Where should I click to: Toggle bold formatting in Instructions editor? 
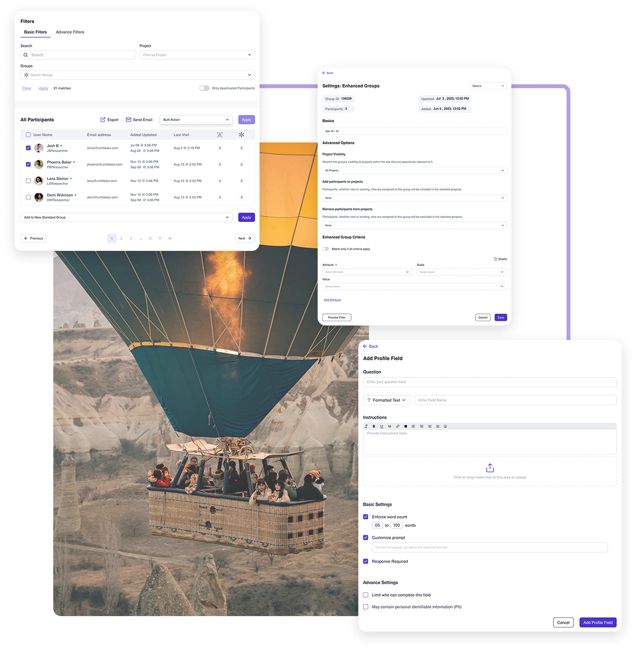[x=374, y=426]
